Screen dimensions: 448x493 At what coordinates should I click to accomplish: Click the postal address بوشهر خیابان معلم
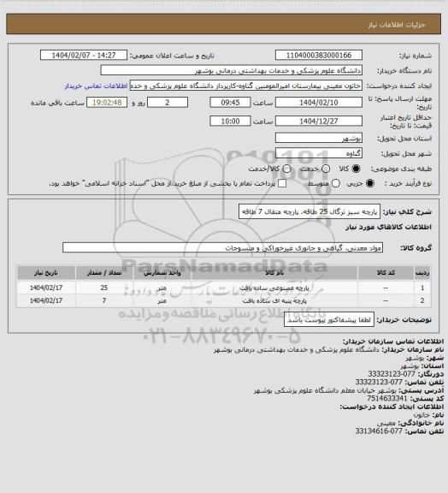325,390
